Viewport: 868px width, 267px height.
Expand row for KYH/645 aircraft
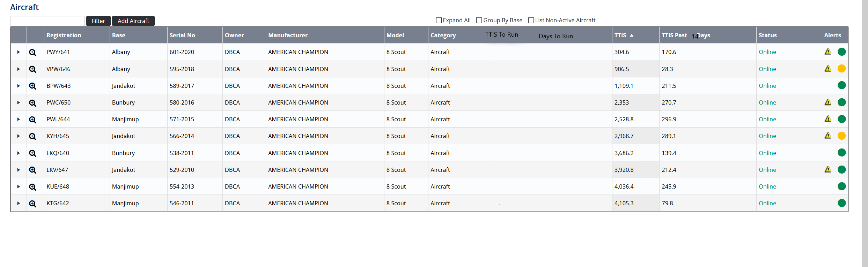19,136
